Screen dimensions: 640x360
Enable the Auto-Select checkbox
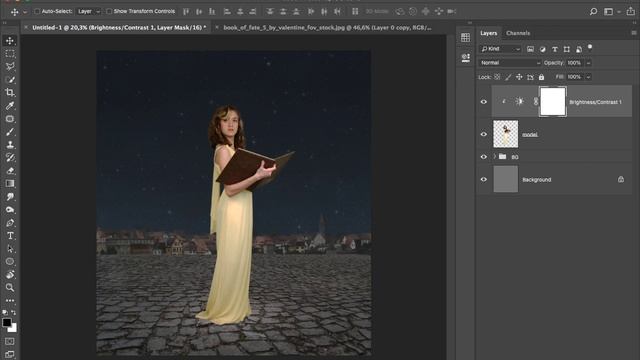[37, 11]
